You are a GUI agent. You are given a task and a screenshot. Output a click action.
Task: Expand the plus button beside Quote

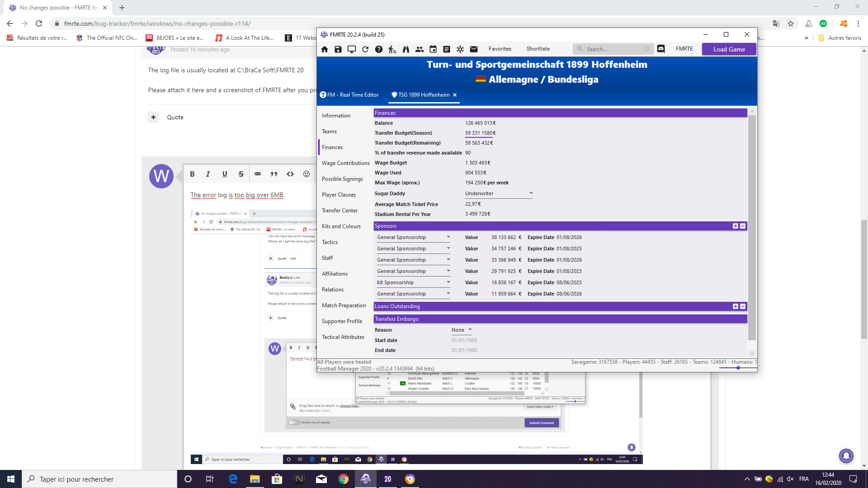click(x=153, y=117)
